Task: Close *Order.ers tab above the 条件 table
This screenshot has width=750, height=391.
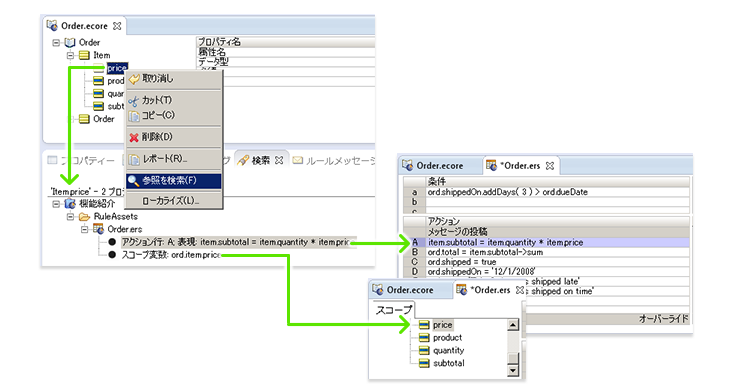Action: (550, 166)
